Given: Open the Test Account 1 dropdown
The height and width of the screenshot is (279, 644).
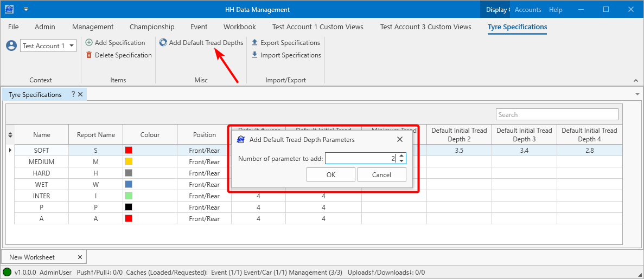Looking at the screenshot, I should tap(72, 46).
